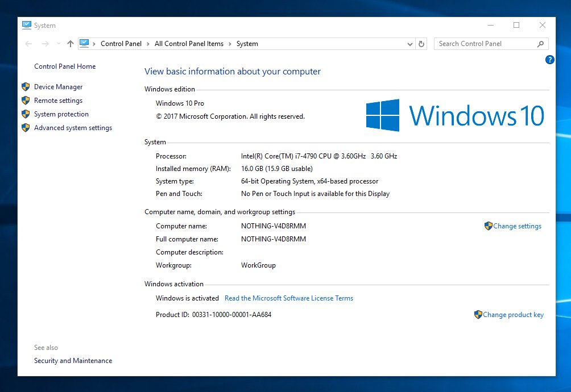Click the Change settings link
Screen dimensions: 571x392
click(x=517, y=226)
